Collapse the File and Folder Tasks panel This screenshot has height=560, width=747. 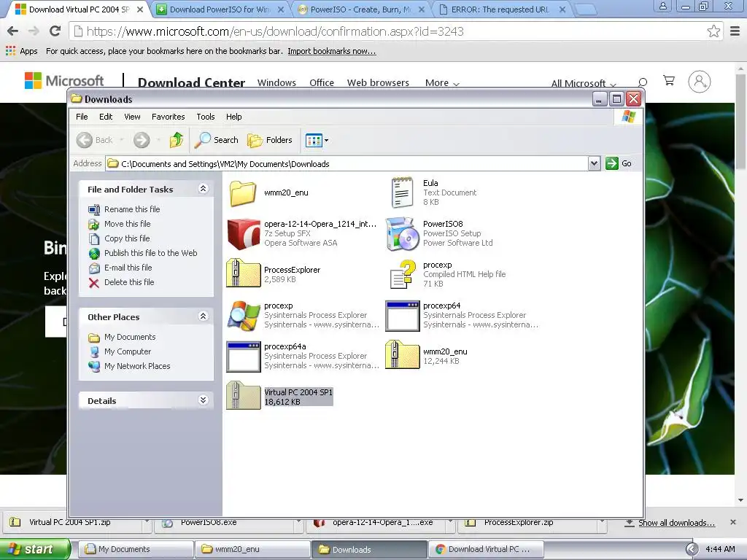pos(203,189)
